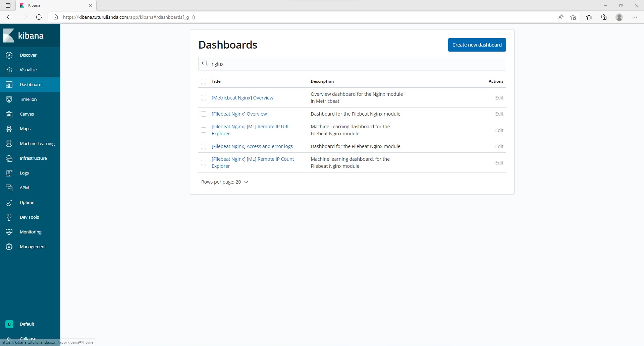
Task: Open the Canvas icon
Action: [9, 114]
